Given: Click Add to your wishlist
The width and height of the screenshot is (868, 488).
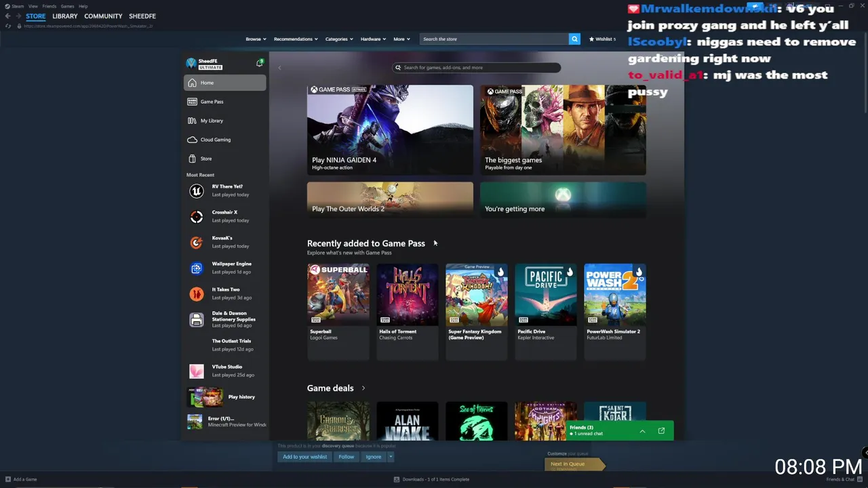Looking at the screenshot, I should coord(304,457).
